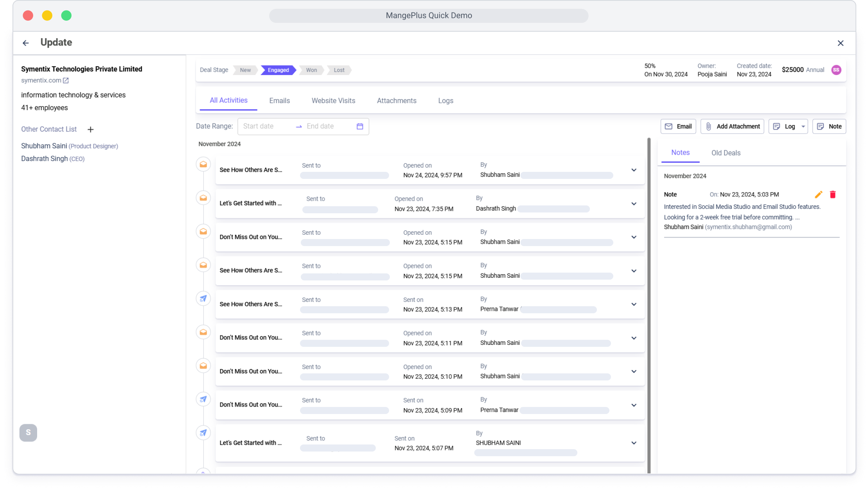This screenshot has height=489, width=868.
Task: Expand Dashrath Singh's email activity row
Action: [x=634, y=204]
